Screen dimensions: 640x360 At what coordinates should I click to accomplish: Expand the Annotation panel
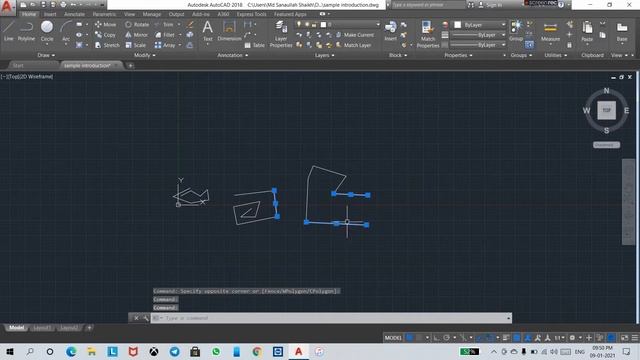point(233,55)
